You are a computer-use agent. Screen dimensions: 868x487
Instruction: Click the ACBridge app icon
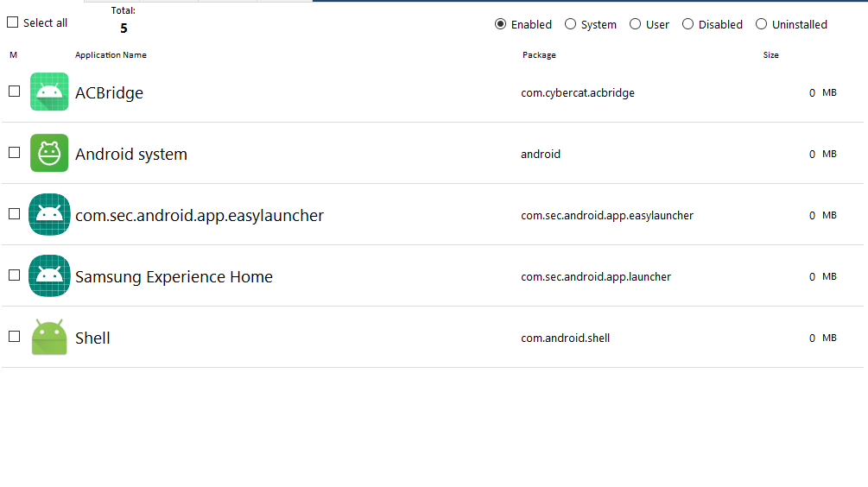tap(49, 92)
